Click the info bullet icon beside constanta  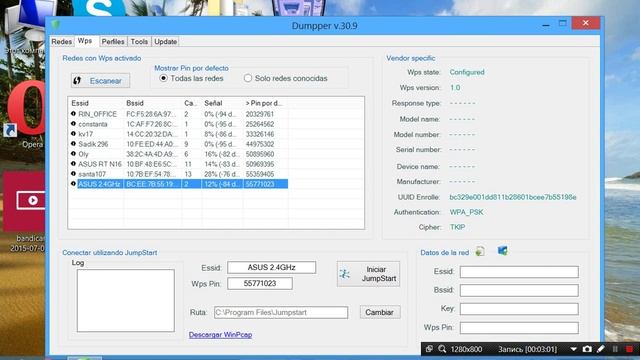[73, 124]
